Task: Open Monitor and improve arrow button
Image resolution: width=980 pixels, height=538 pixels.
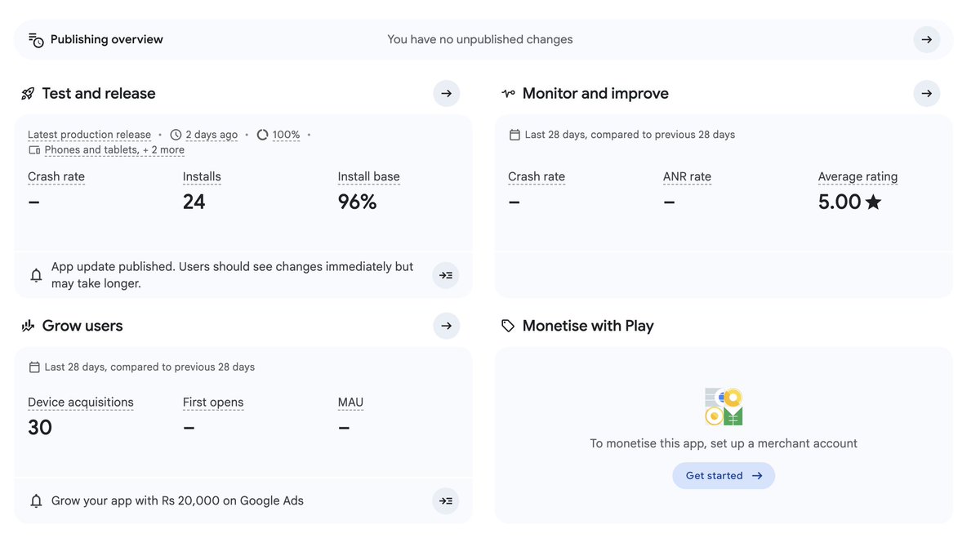Action: 926,93
